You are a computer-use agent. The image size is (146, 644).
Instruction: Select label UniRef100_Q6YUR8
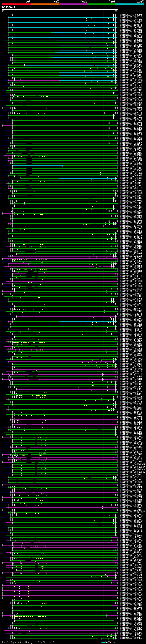(131, 65)
